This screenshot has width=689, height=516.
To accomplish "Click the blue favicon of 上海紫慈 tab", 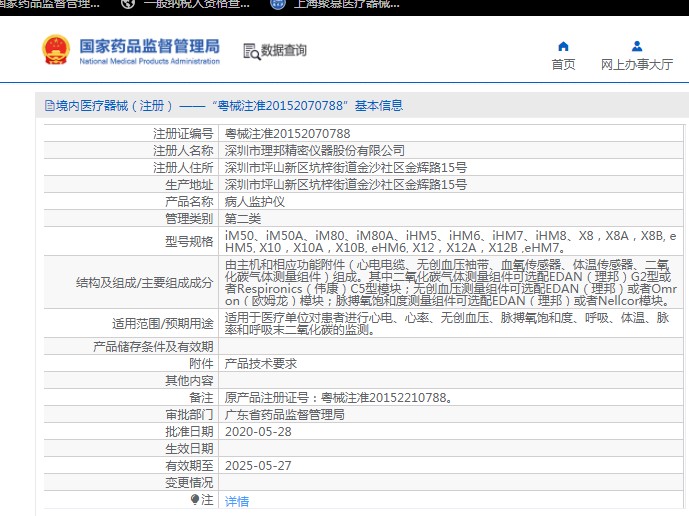I will point(278,4).
